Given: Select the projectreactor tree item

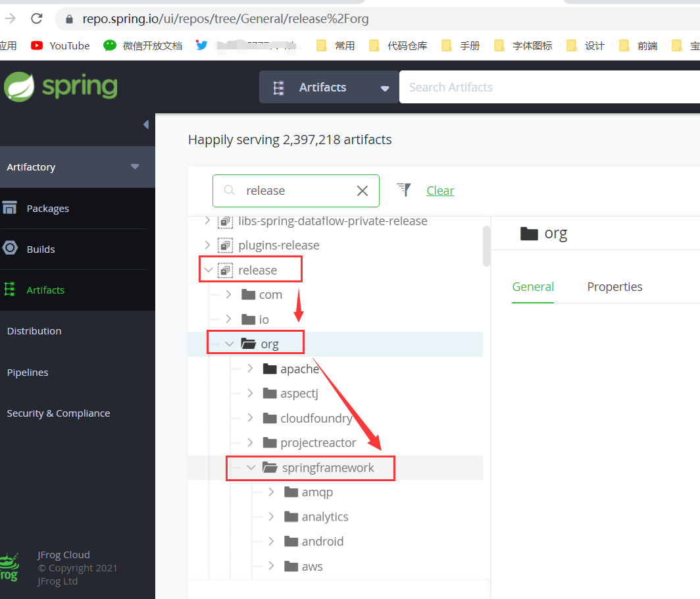Looking at the screenshot, I should pos(318,442).
